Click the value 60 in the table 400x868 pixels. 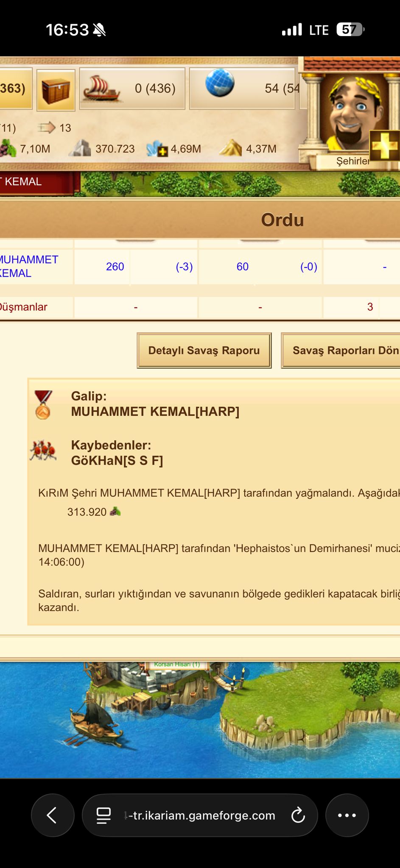(243, 267)
